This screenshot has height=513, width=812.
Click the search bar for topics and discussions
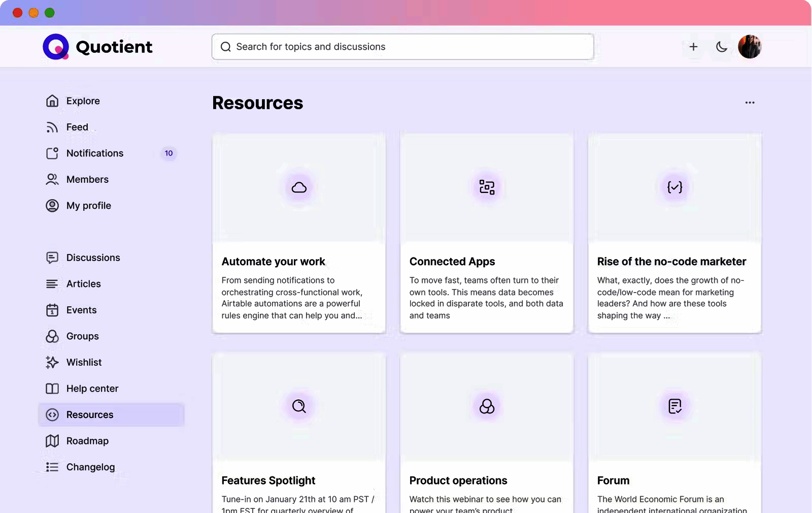coord(402,46)
